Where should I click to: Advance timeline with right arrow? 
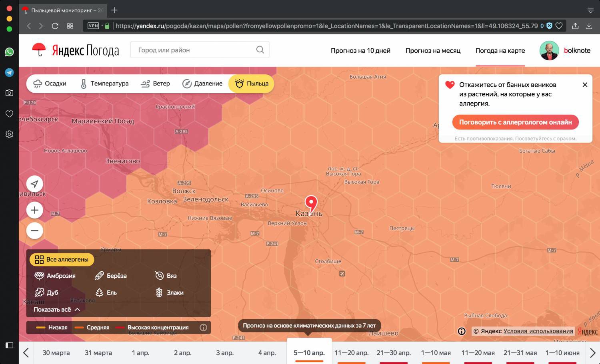[592, 353]
